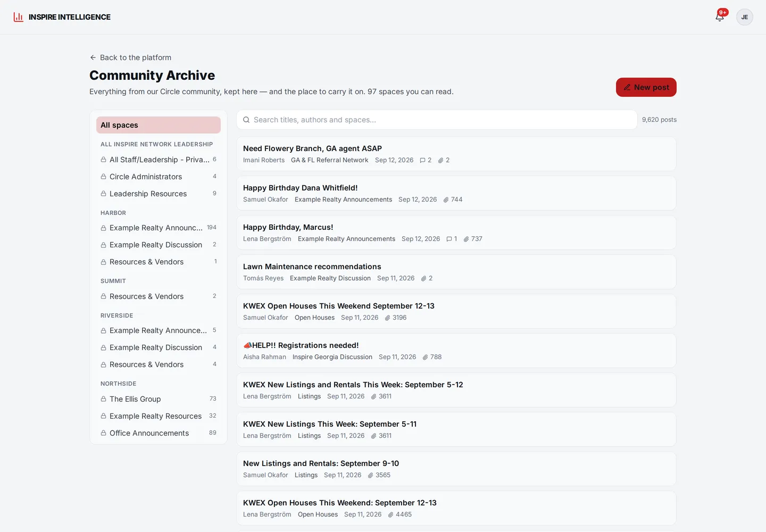766x532 pixels.
Task: Click author name 'Tomás Reyes'
Action: click(263, 278)
